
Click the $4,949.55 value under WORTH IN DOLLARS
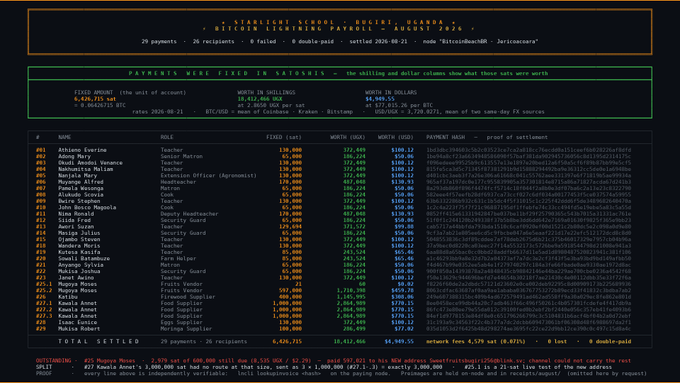coord(380,99)
